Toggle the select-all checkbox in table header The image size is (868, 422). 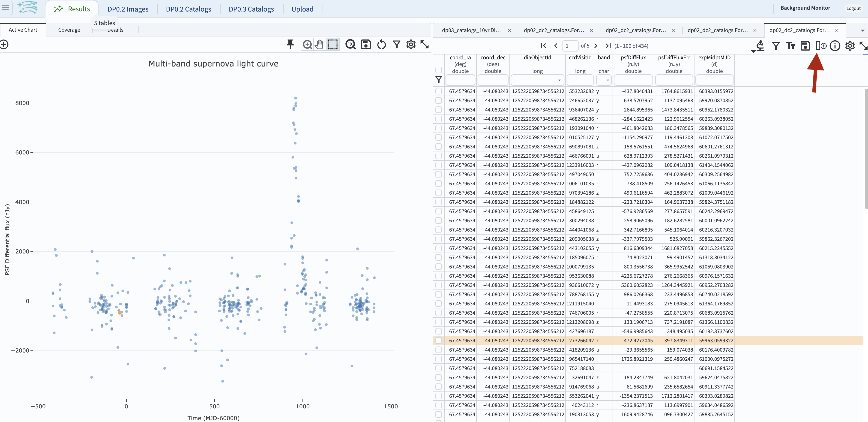(x=439, y=69)
